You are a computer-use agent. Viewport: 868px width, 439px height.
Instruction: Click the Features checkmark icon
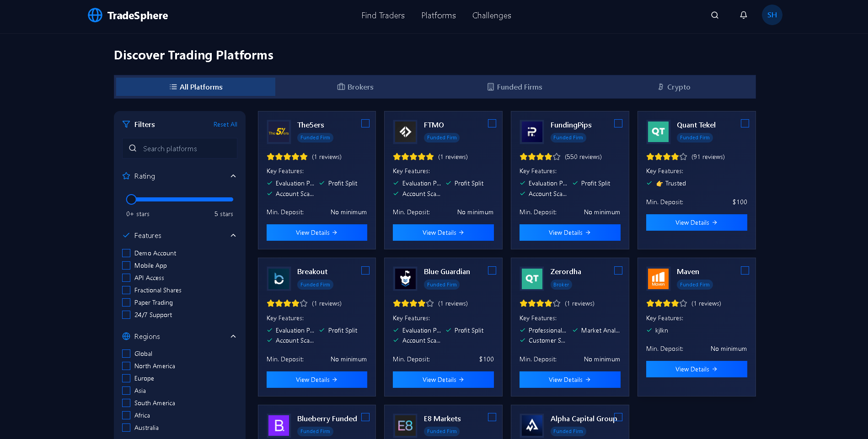point(126,235)
